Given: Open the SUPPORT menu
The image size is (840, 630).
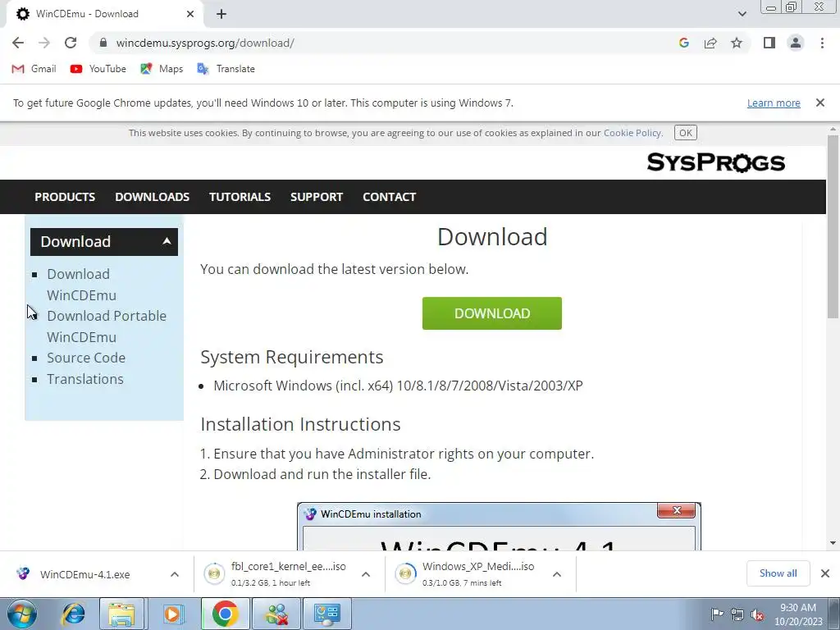Looking at the screenshot, I should point(317,197).
